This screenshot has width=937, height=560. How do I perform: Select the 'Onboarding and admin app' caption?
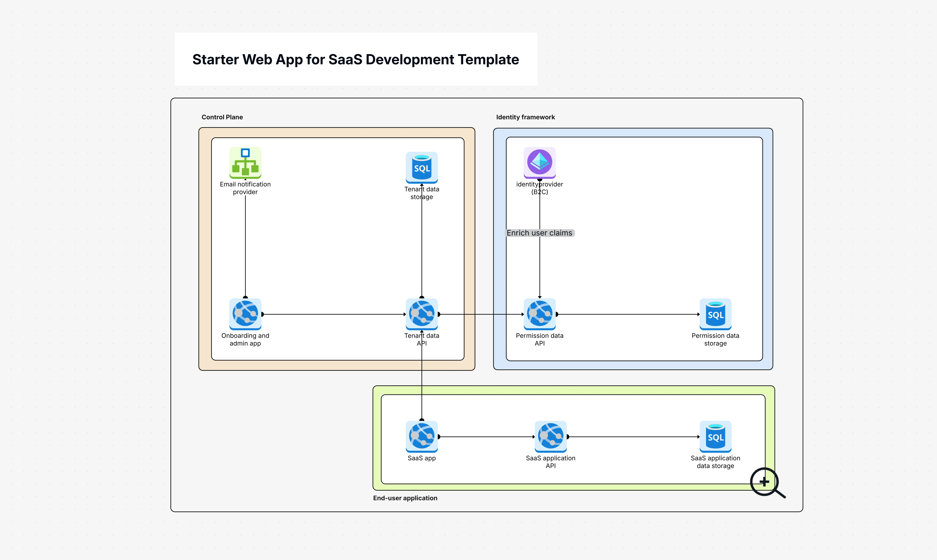[x=245, y=339]
